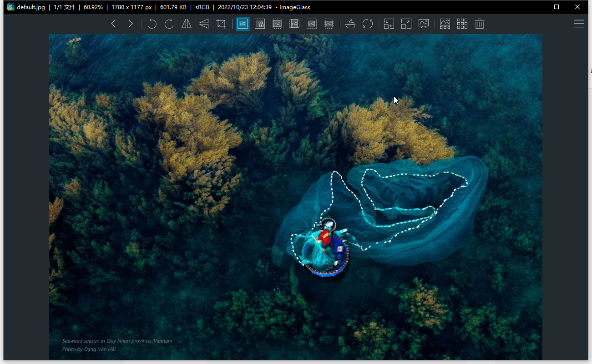The width and height of the screenshot is (592, 364).
Task: Select the Crop tool
Action: 221,24
